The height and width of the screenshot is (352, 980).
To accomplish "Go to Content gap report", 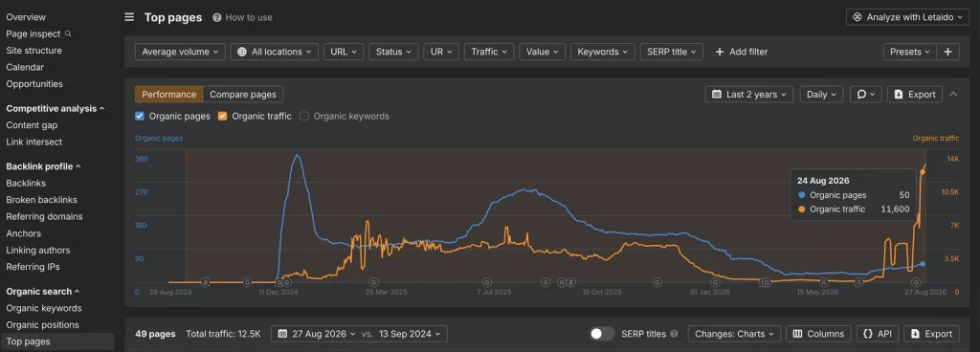I will point(32,124).
